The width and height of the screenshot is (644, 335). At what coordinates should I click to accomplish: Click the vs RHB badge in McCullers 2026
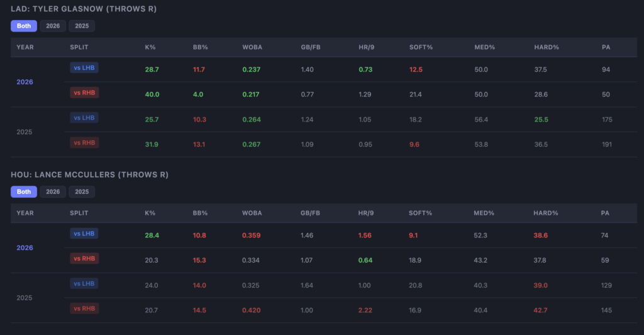[x=84, y=259]
